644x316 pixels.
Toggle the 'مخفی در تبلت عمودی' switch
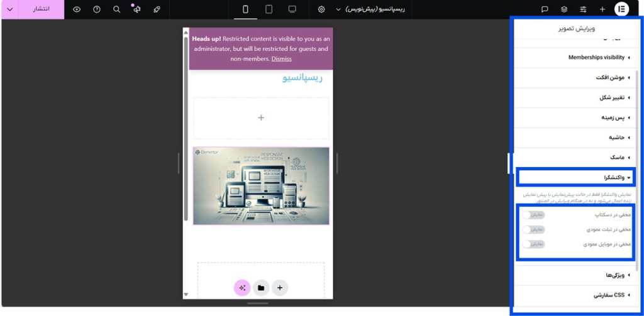(x=533, y=229)
